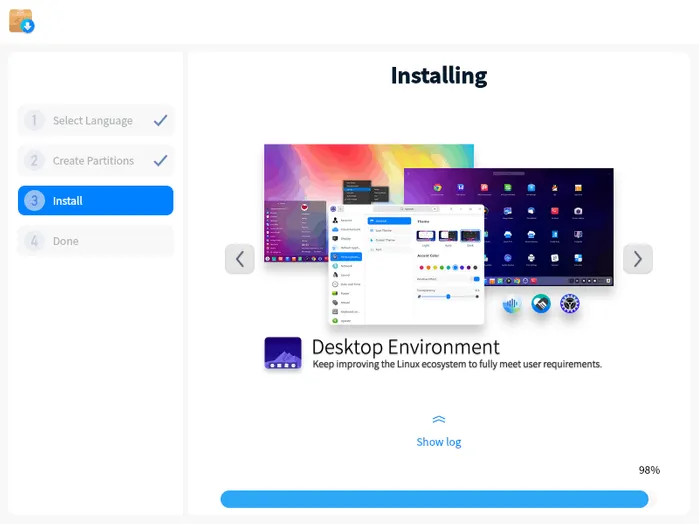Click the step number 4 circle

click(34, 241)
